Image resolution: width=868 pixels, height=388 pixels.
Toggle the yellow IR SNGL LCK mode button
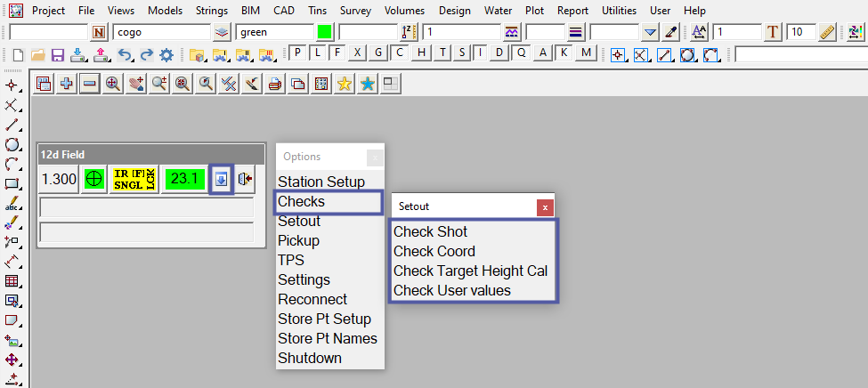click(x=134, y=179)
